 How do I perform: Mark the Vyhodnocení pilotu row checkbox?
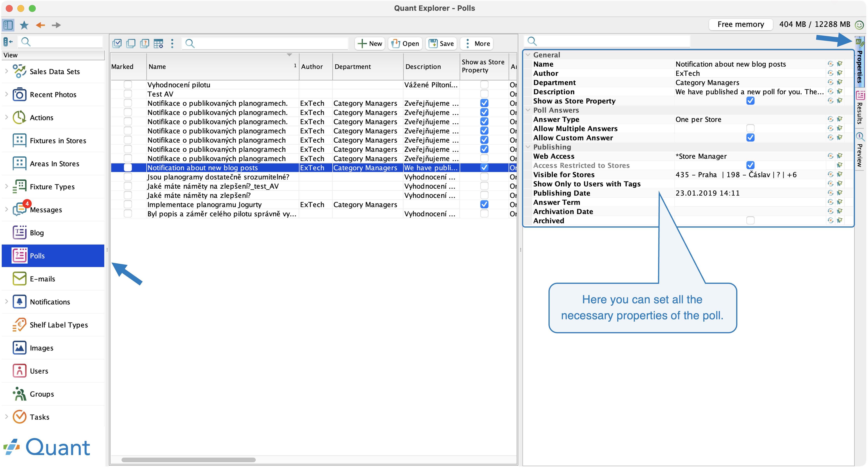click(128, 84)
